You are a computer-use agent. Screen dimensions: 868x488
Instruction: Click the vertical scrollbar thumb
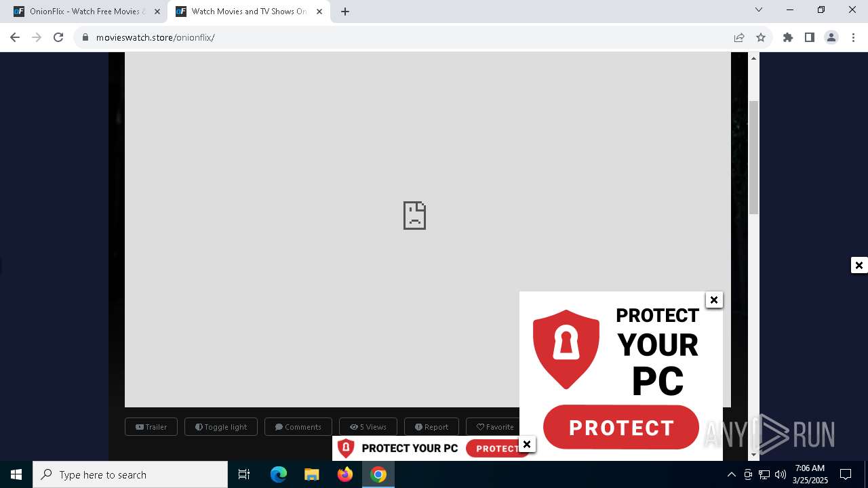(753, 157)
